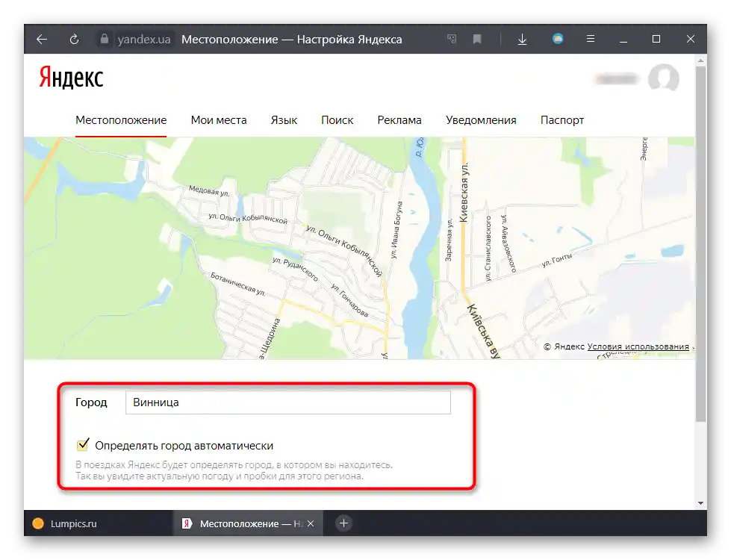Image resolution: width=731 pixels, height=560 pixels.
Task: Toggle Определять город автоматически checkbox
Action: pos(83,445)
